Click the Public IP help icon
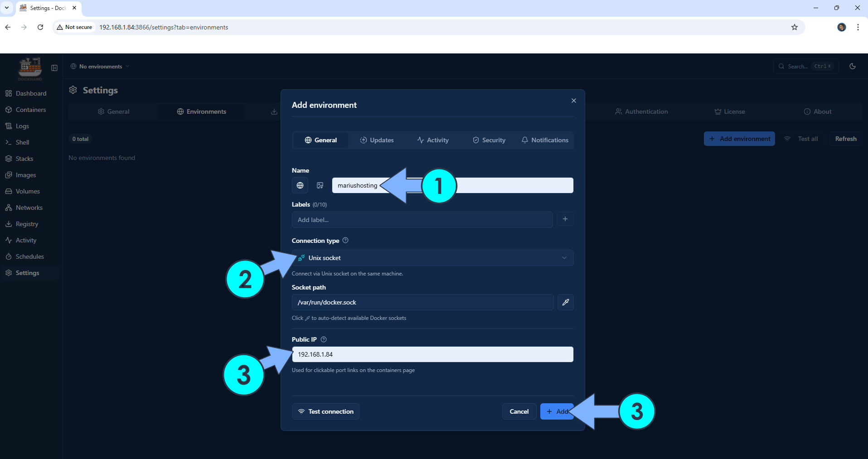 click(x=324, y=339)
